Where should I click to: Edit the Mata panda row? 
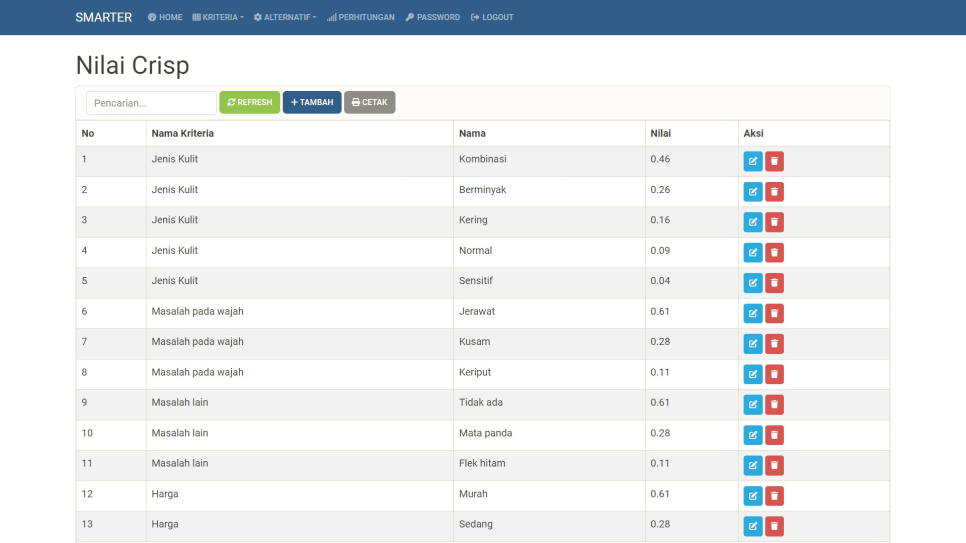tap(753, 435)
